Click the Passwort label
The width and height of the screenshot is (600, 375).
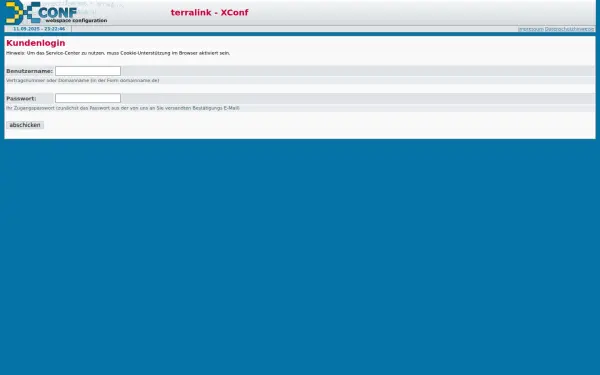pos(21,99)
